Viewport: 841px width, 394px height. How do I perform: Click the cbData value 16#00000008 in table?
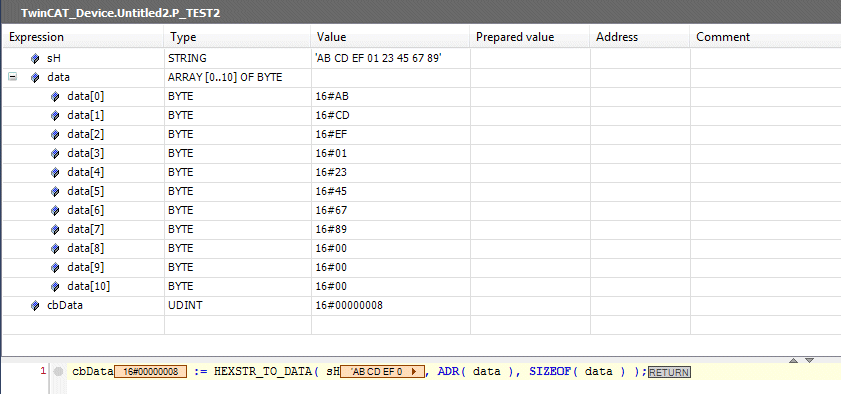[x=349, y=306]
